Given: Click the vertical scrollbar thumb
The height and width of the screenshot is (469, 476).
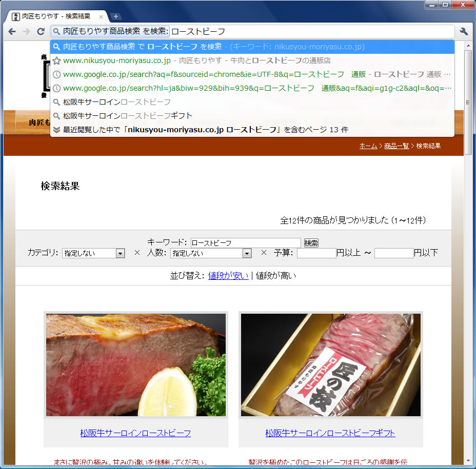Looking at the screenshot, I should [x=468, y=102].
